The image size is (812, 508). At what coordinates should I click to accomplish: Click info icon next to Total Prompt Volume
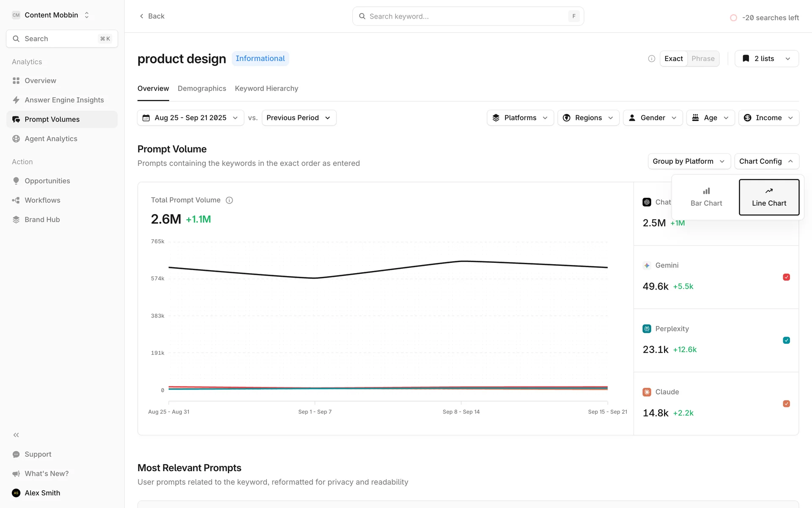point(229,200)
